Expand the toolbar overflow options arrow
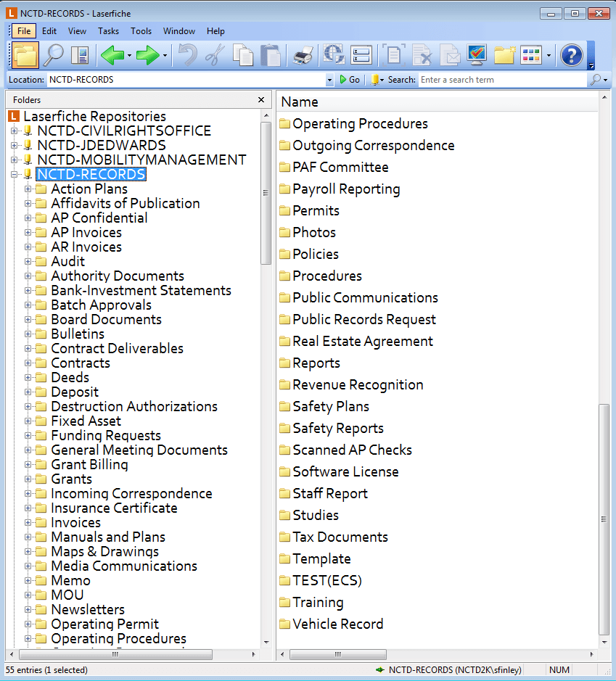Image resolution: width=616 pixels, height=681 pixels. (x=591, y=65)
